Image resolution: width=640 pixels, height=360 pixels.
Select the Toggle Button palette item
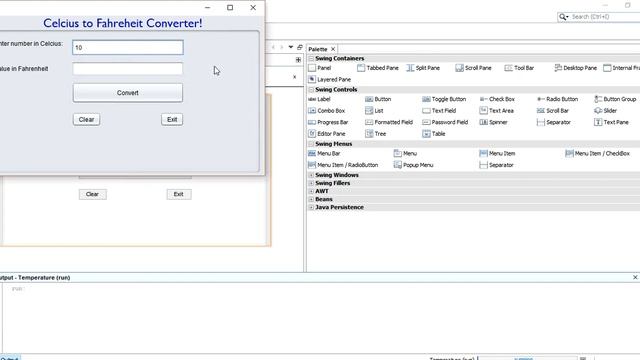[x=444, y=99]
